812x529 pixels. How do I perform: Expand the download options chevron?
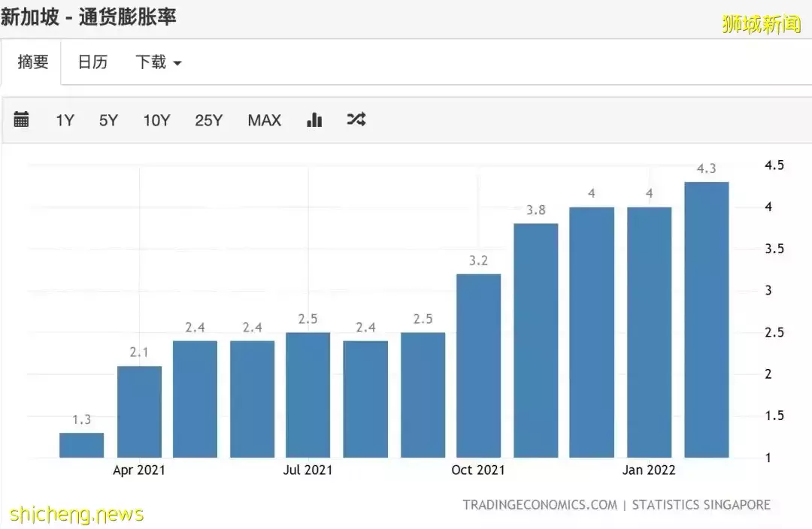pyautogui.click(x=178, y=63)
